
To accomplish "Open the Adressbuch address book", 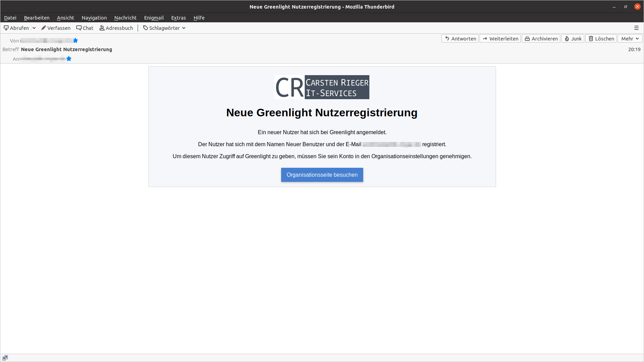I will click(116, 28).
